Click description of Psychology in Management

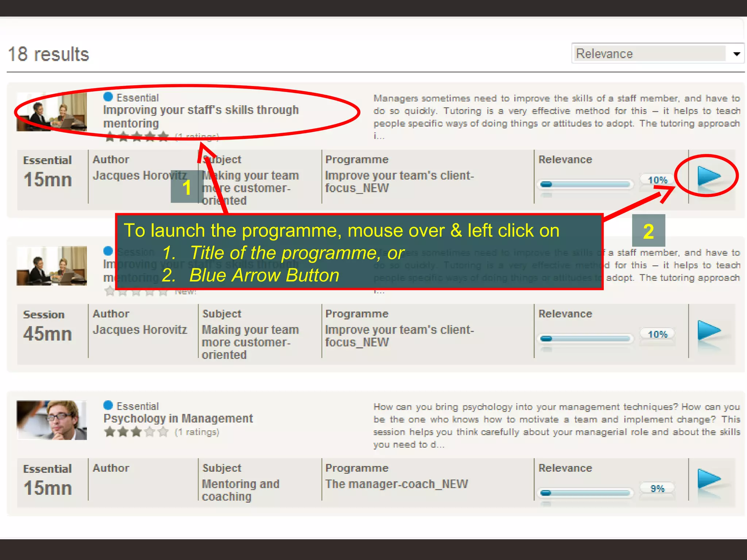(x=557, y=425)
